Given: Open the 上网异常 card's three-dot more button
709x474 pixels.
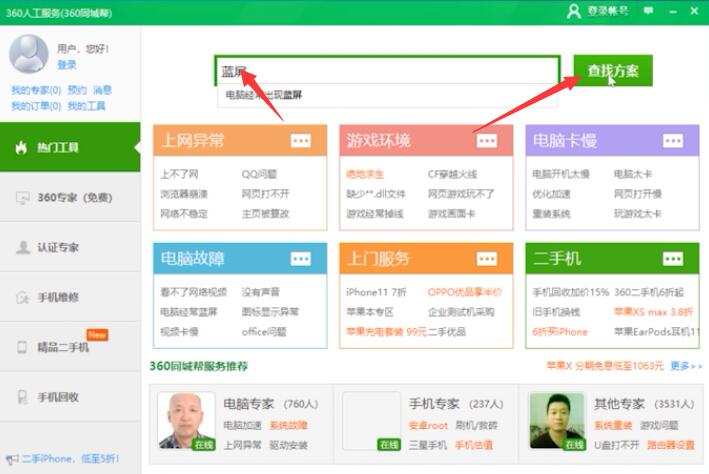Looking at the screenshot, I should pyautogui.click(x=301, y=141).
